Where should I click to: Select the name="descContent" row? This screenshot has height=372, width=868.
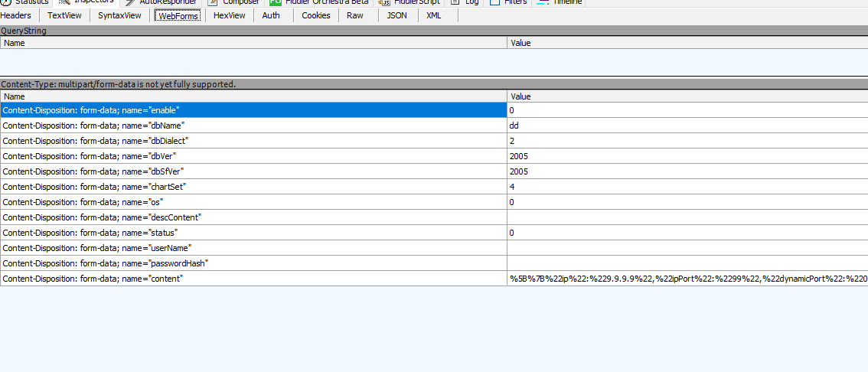(253, 217)
